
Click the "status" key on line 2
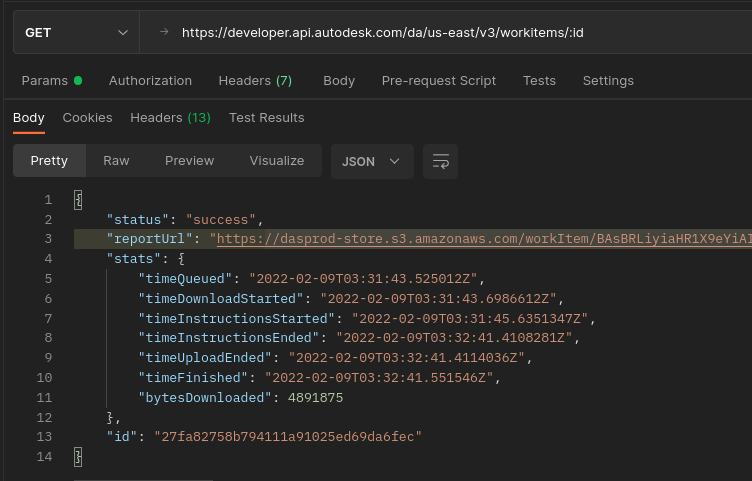(x=137, y=220)
